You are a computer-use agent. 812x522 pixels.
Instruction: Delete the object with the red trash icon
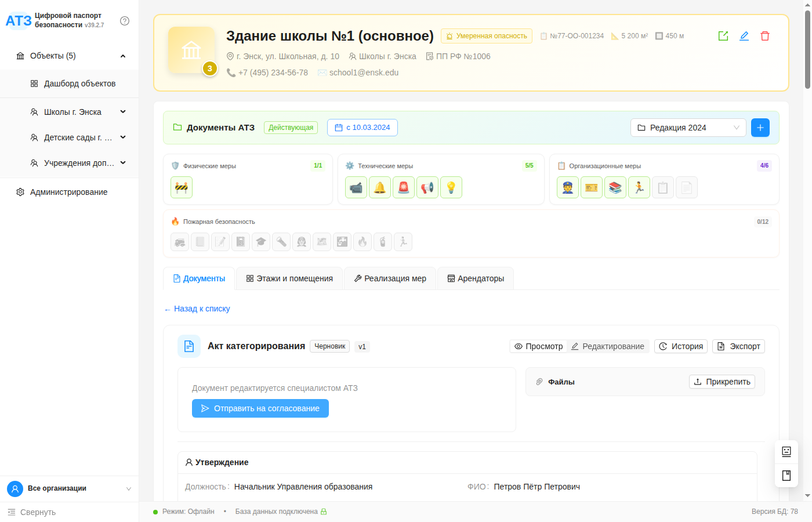point(765,35)
